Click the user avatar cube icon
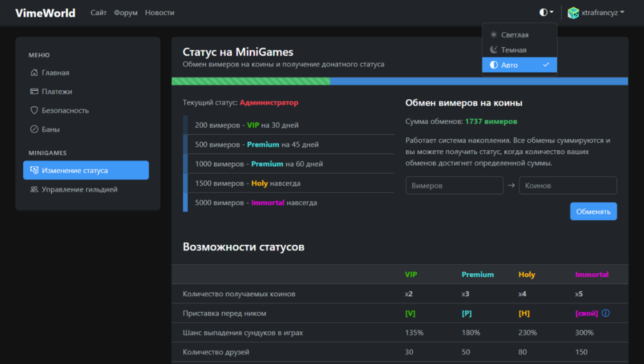Image resolution: width=644 pixels, height=364 pixels. click(x=573, y=12)
